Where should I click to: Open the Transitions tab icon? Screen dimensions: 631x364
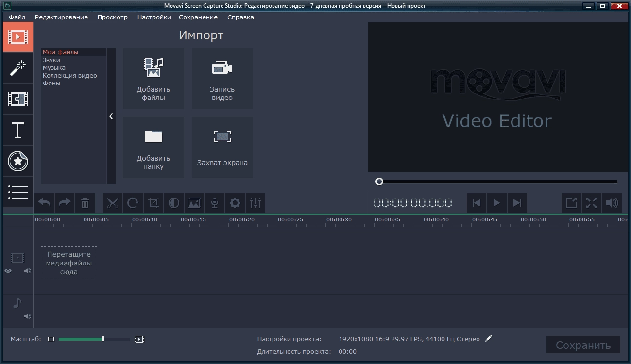click(x=18, y=99)
